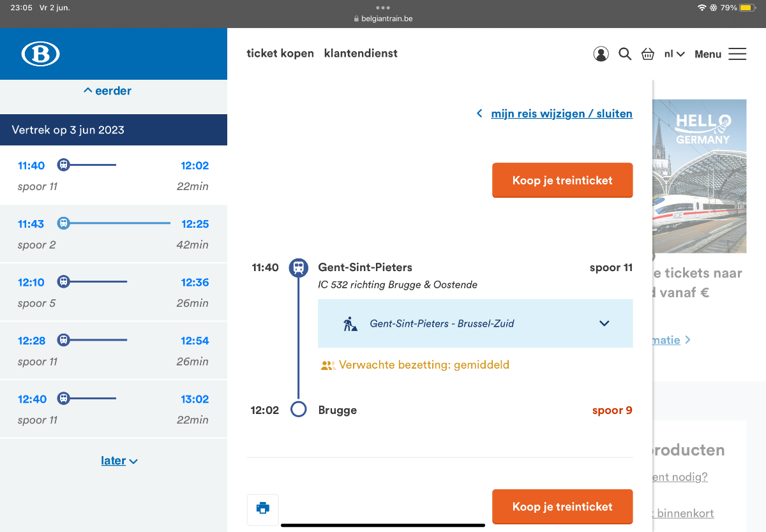Image resolution: width=766 pixels, height=532 pixels.
Task: Show later departures
Action: [119, 461]
